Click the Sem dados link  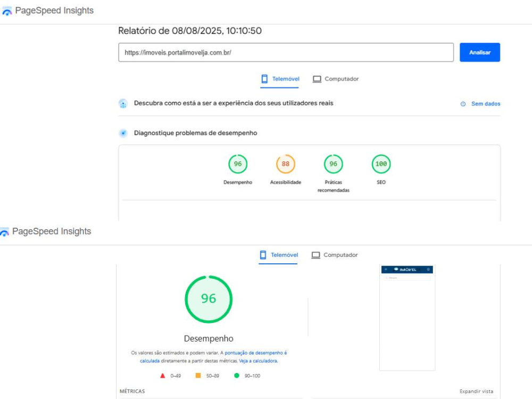point(486,104)
